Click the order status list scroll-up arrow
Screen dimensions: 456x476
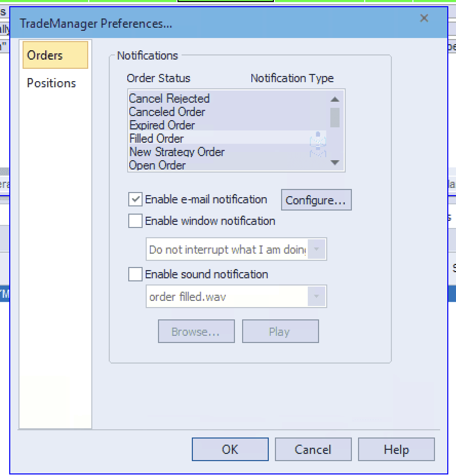[x=335, y=99]
